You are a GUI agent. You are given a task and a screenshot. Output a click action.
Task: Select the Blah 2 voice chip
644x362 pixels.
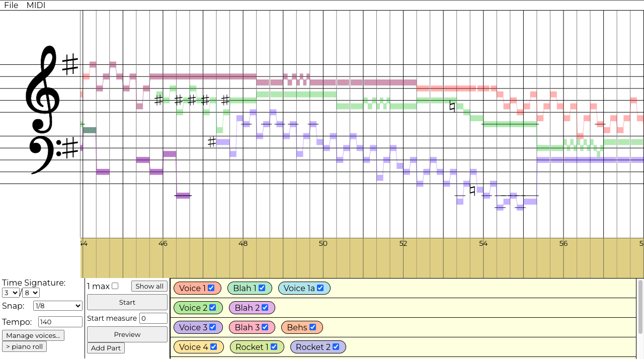pyautogui.click(x=247, y=308)
